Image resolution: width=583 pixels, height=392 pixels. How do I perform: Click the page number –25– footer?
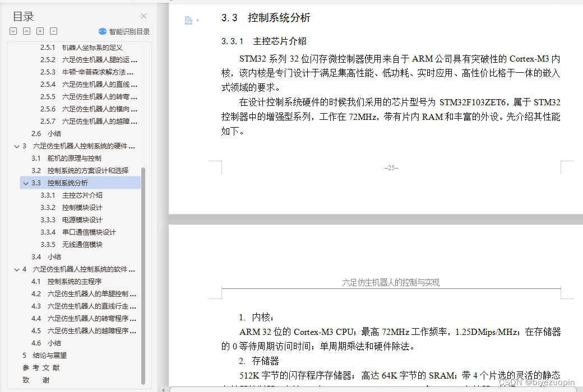(x=391, y=168)
